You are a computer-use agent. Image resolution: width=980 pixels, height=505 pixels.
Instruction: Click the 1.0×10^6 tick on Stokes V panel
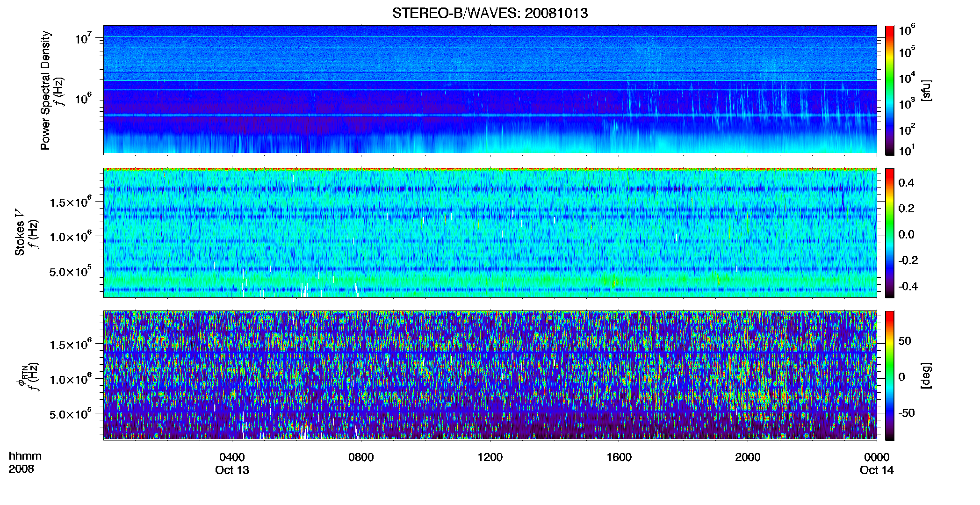coord(70,237)
